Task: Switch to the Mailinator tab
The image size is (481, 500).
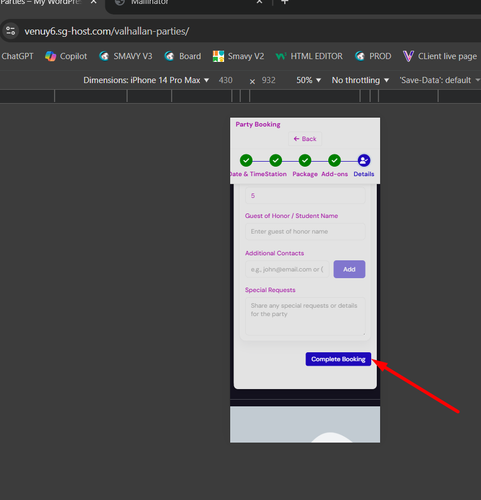Action: click(150, 2)
